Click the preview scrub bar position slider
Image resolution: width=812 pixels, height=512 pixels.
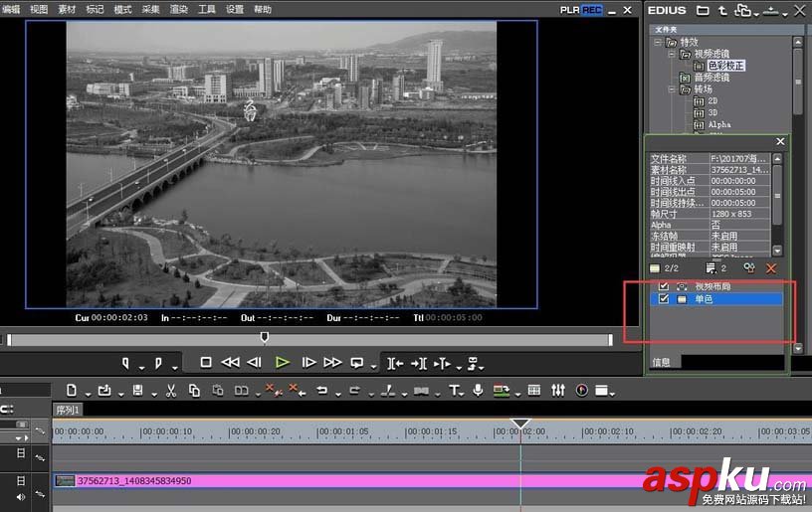(264, 338)
